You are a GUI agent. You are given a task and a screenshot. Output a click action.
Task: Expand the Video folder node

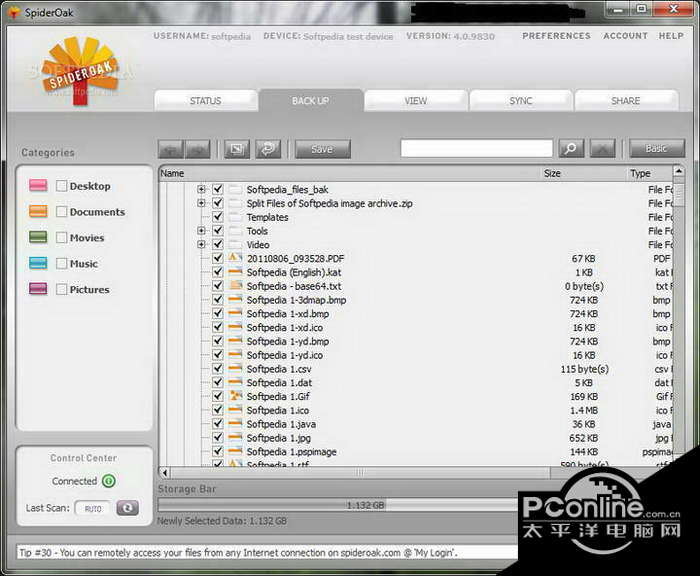[201, 245]
